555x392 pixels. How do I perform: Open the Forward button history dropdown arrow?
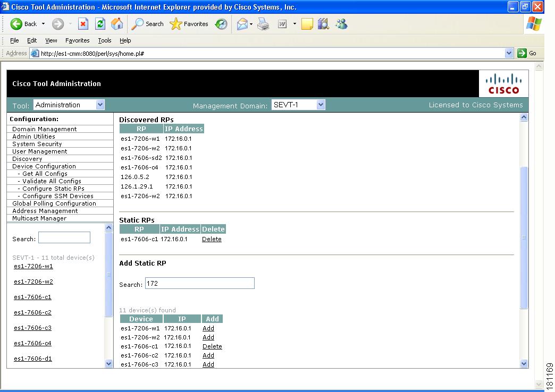click(x=70, y=24)
